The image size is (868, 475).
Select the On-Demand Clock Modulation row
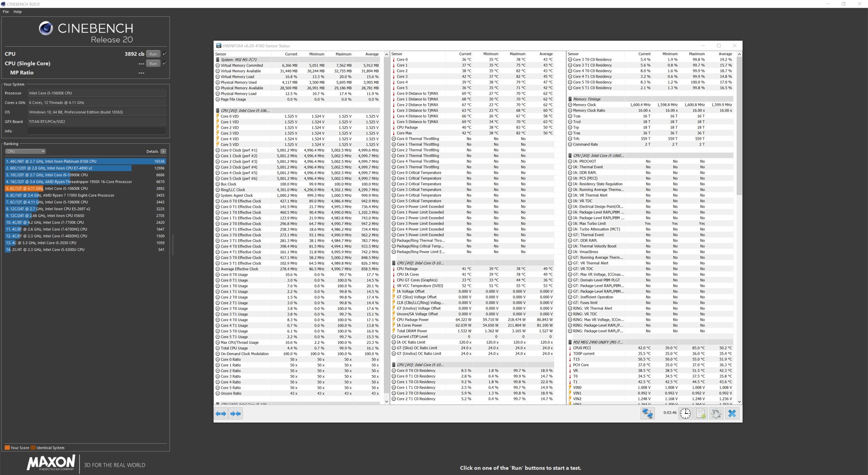click(x=297, y=354)
